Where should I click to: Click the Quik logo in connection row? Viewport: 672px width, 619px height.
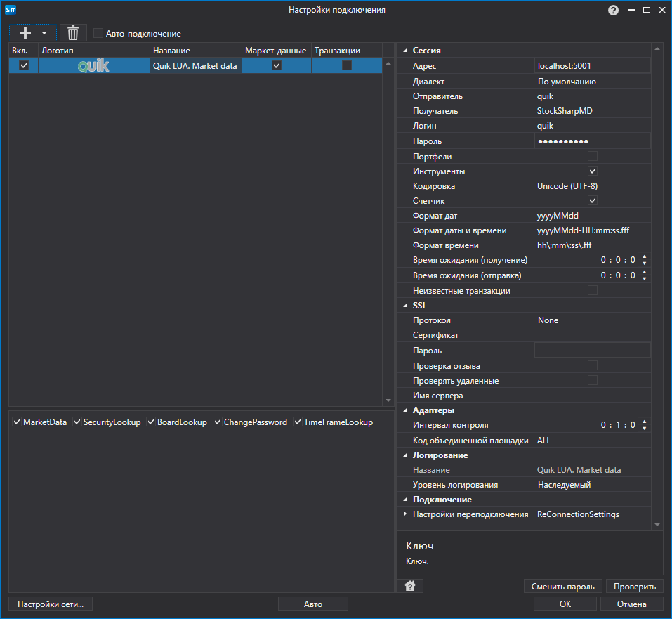pyautogui.click(x=93, y=65)
